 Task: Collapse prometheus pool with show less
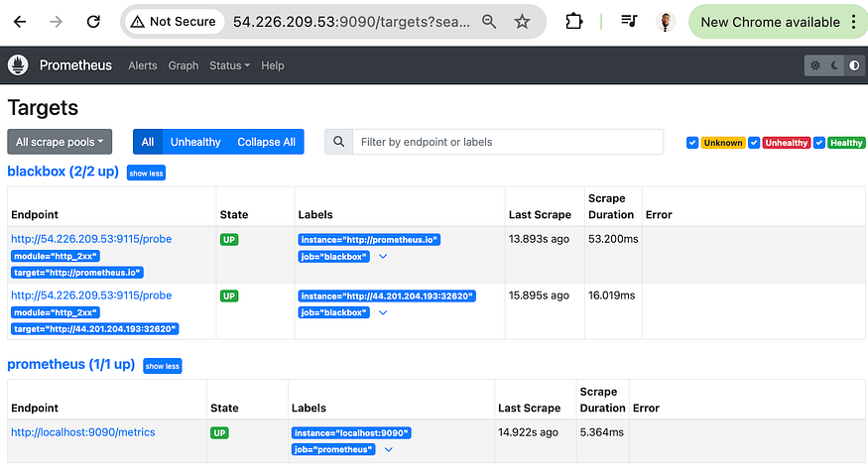pyautogui.click(x=163, y=366)
